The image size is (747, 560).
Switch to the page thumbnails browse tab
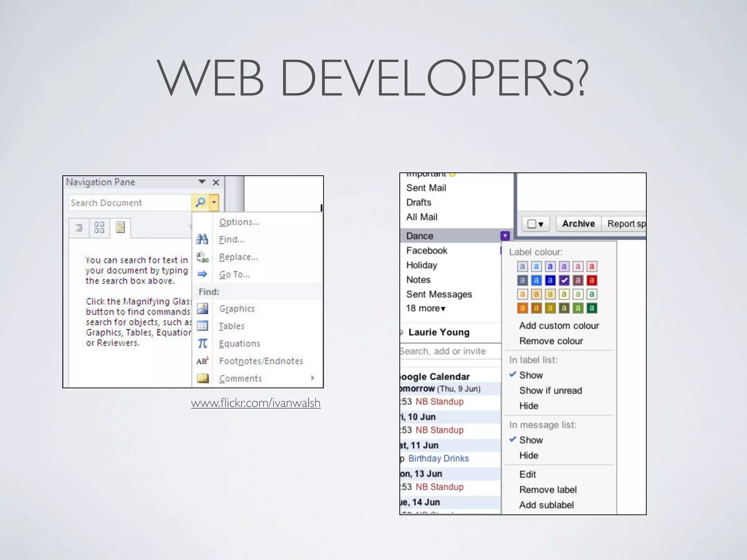pyautogui.click(x=99, y=227)
